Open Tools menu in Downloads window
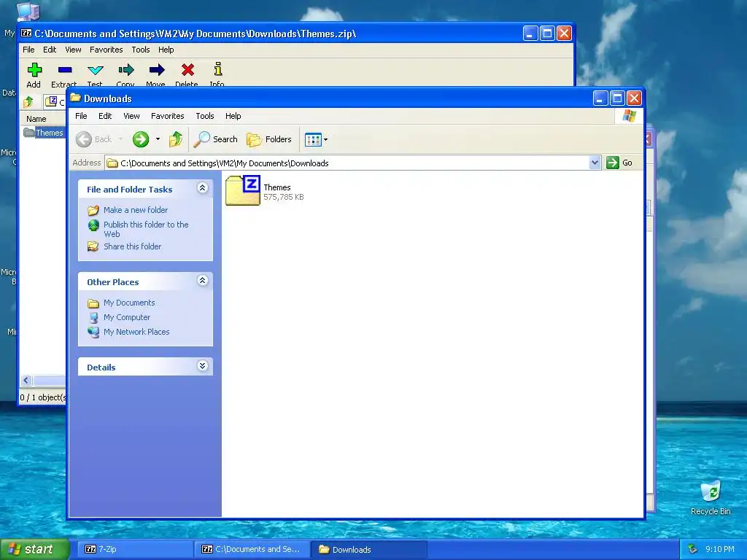This screenshot has height=560, width=747. pos(205,116)
